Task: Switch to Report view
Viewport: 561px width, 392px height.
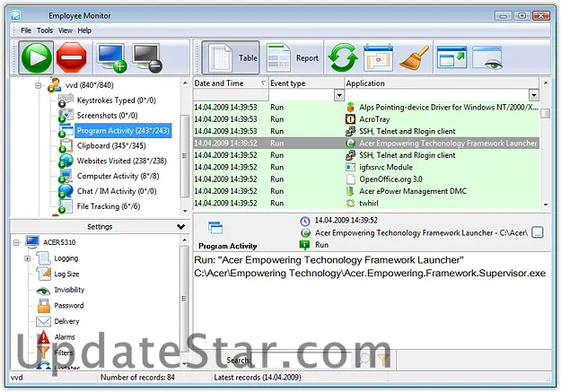Action: [x=293, y=58]
